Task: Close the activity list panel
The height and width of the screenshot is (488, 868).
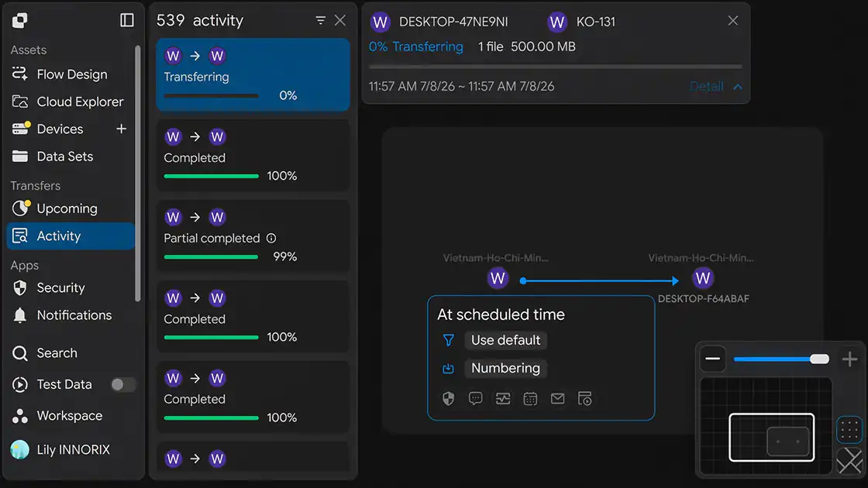Action: coord(340,20)
